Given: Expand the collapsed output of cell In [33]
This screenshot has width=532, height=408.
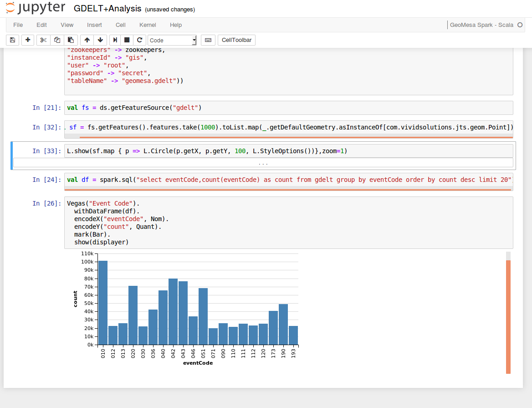Looking at the screenshot, I should coord(263,163).
